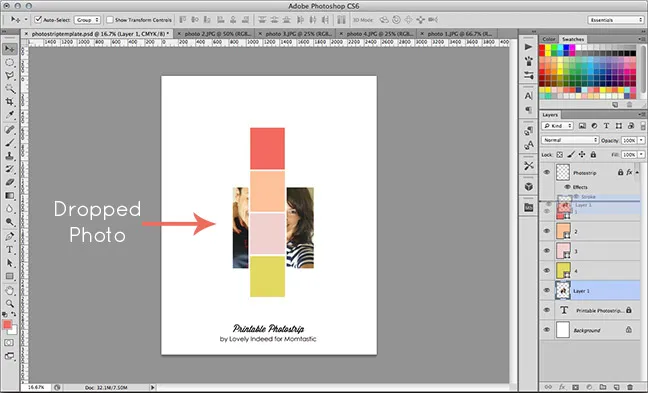Click Lock position icon in Layers
648x393 pixels.
point(582,155)
